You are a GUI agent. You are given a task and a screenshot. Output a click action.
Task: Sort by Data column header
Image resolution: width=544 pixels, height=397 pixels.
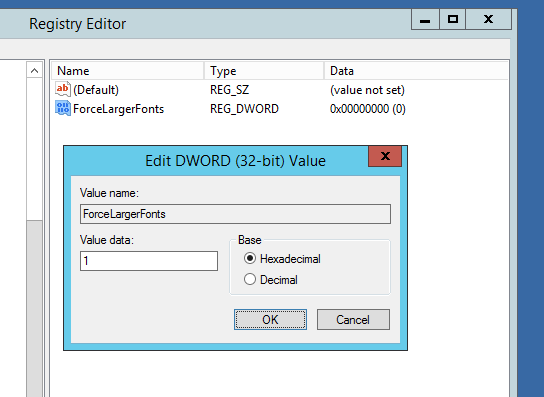[x=416, y=71]
